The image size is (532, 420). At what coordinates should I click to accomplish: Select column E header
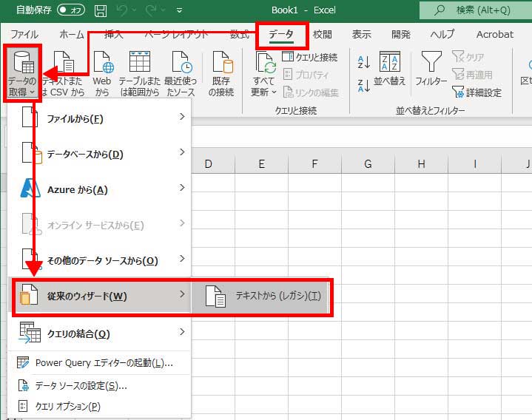coord(262,164)
